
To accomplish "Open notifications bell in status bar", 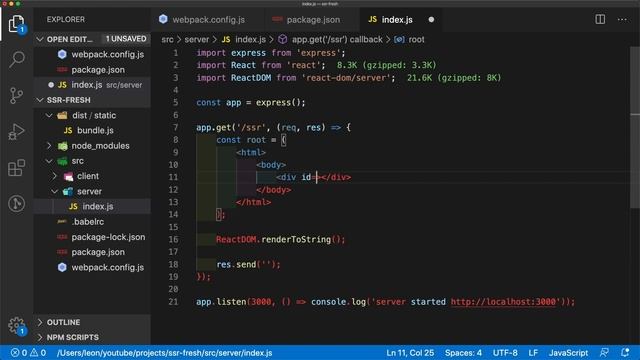I will pos(625,353).
